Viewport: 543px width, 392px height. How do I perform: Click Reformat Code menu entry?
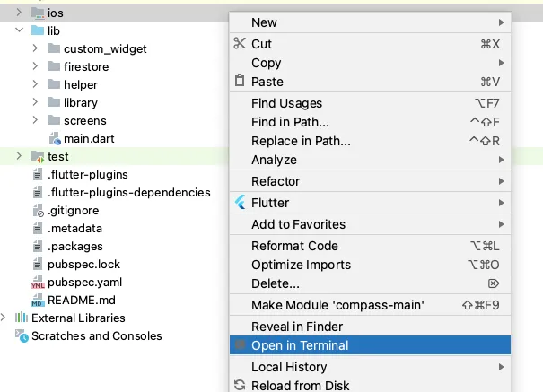click(x=294, y=246)
